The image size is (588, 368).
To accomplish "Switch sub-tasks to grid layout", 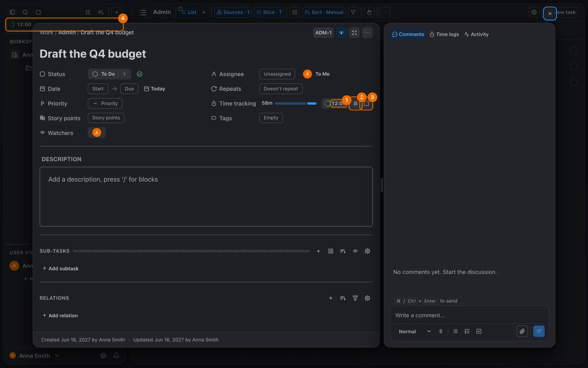I will (x=331, y=251).
